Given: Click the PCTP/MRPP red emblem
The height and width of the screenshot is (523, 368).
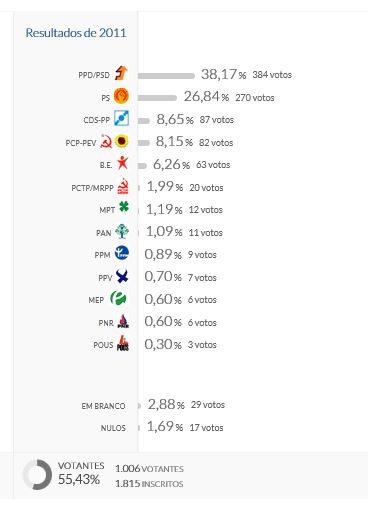Looking at the screenshot, I should 123,187.
